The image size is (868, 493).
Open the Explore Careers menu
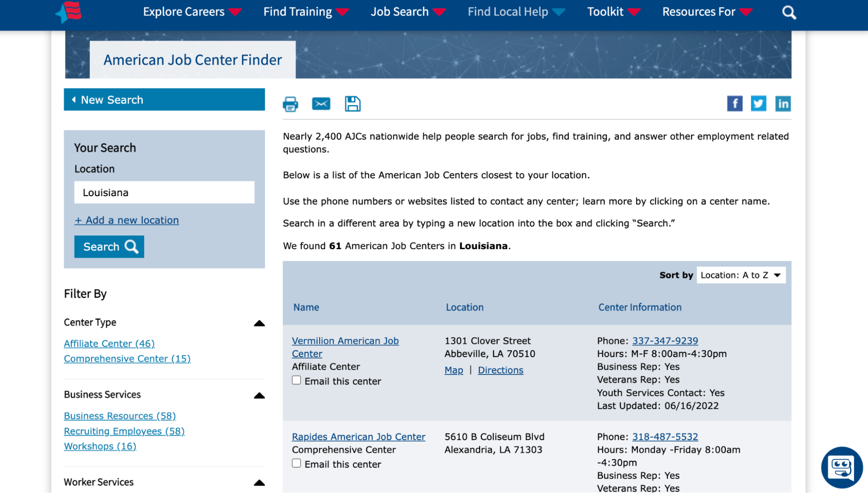point(191,12)
